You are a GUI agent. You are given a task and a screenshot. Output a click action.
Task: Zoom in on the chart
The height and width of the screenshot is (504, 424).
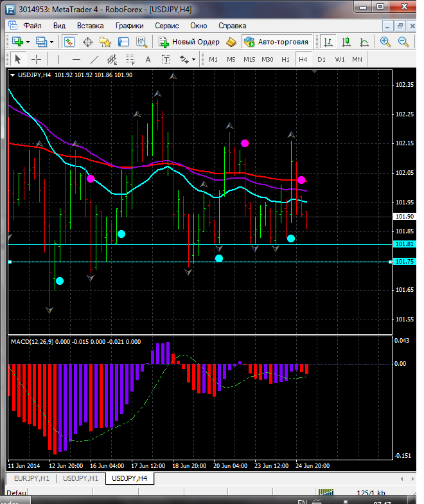pos(385,42)
